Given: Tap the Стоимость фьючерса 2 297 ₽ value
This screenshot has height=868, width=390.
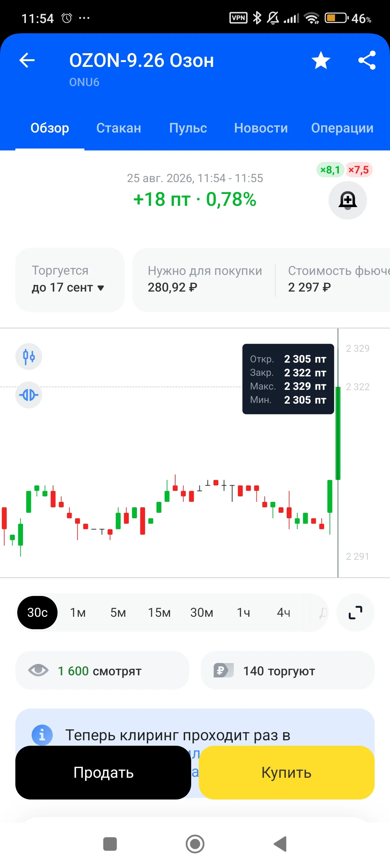Looking at the screenshot, I should 309,287.
